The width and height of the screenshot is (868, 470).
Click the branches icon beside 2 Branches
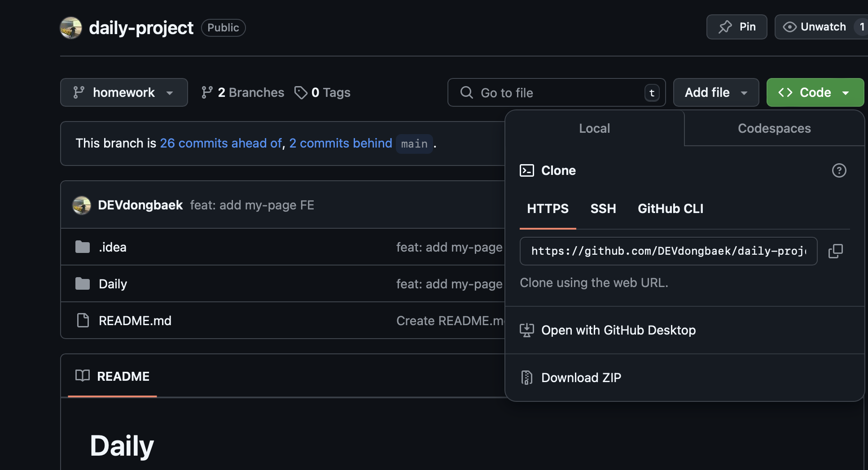click(207, 92)
